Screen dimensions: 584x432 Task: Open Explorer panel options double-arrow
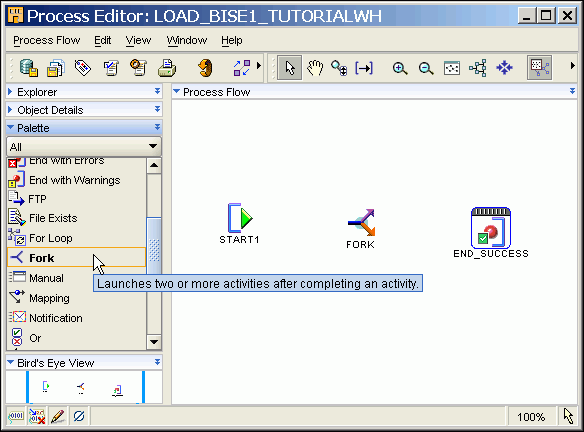[157, 91]
